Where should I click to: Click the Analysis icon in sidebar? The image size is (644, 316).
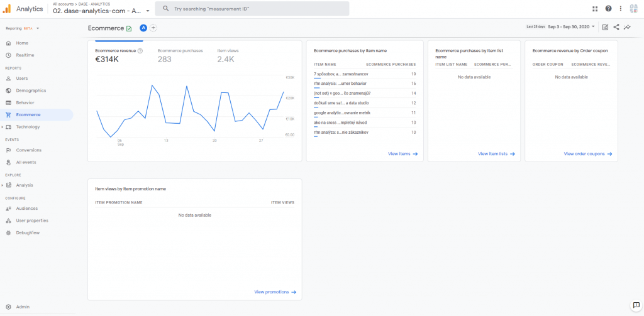pyautogui.click(x=9, y=185)
